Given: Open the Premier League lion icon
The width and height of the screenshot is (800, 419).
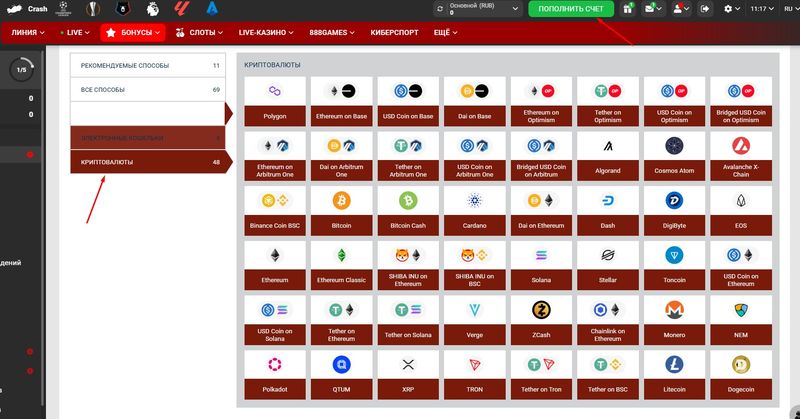Looking at the screenshot, I should (152, 8).
